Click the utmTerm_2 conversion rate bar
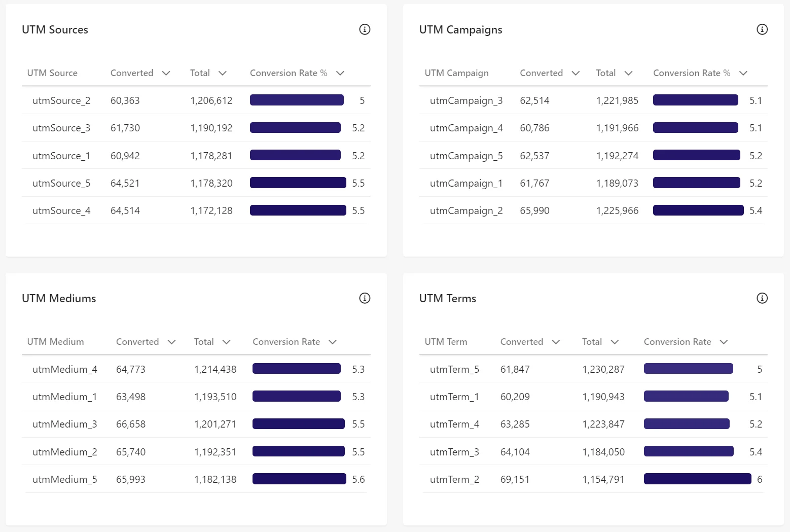Image resolution: width=790 pixels, height=532 pixels. [697, 479]
